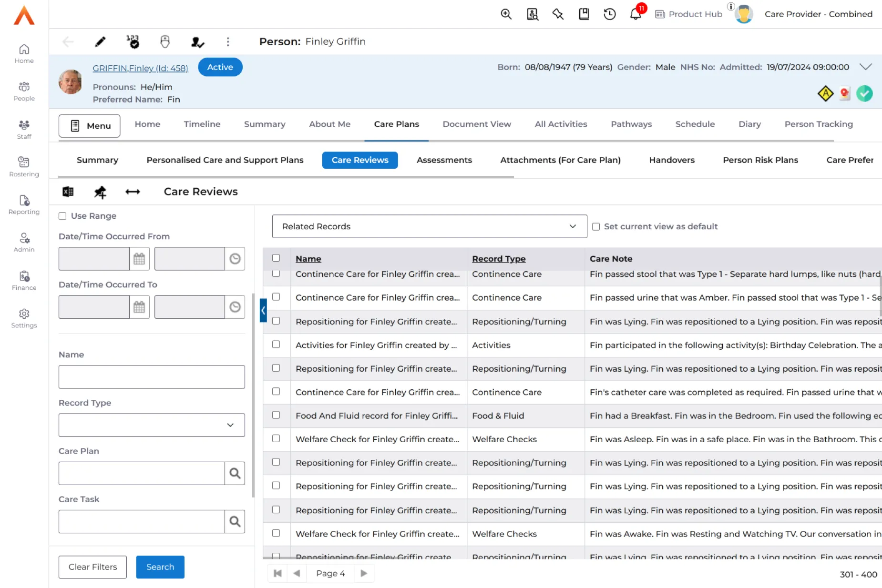Image resolution: width=882 pixels, height=588 pixels.
Task: Open the notifications bell icon
Action: (x=636, y=14)
